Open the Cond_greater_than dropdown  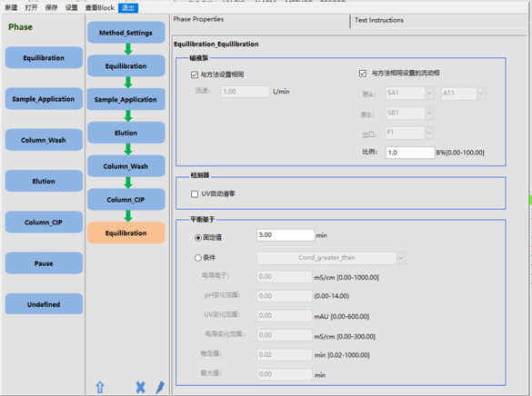pyautogui.click(x=331, y=258)
